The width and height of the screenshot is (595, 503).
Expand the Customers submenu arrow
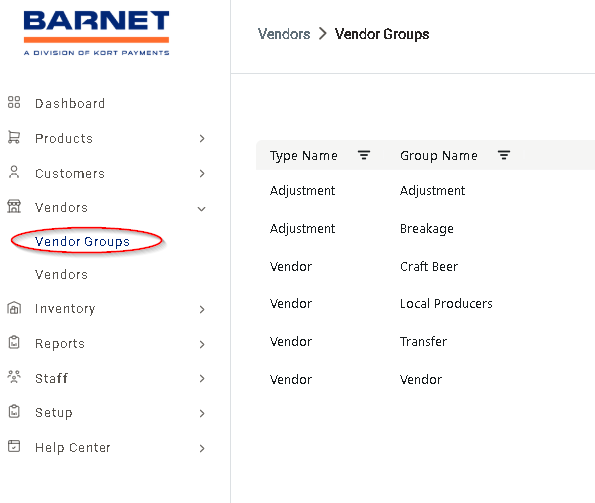pyautogui.click(x=202, y=174)
